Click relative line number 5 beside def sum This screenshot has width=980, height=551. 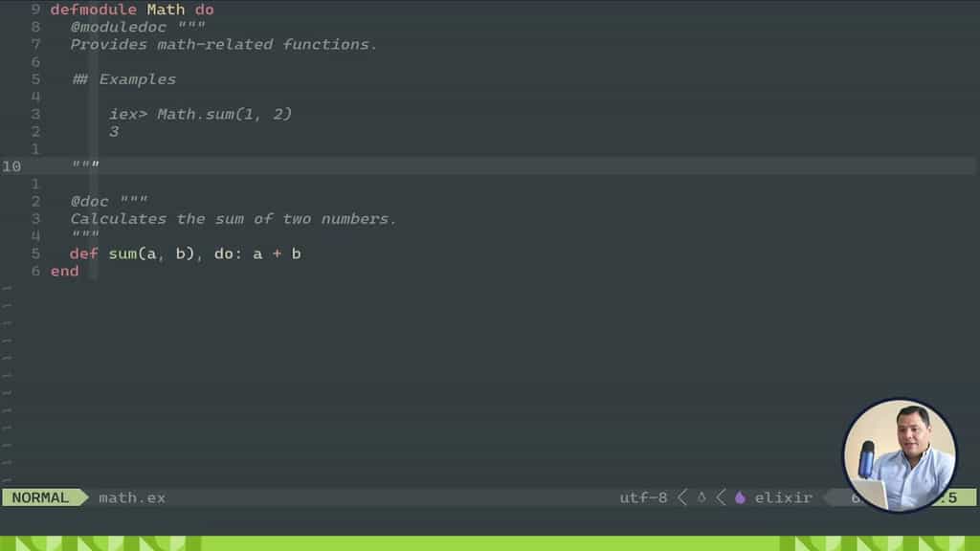coord(34,253)
